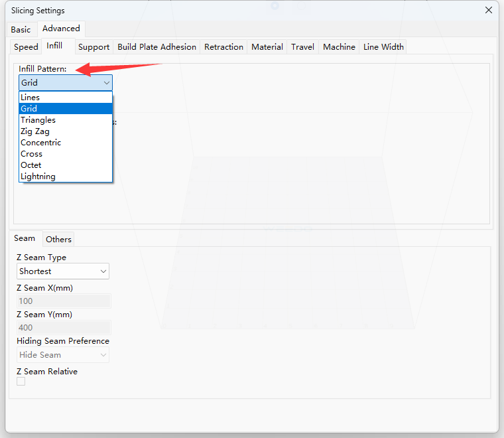
Task: Toggle the Z Seam Relative checkbox
Action: 21,382
